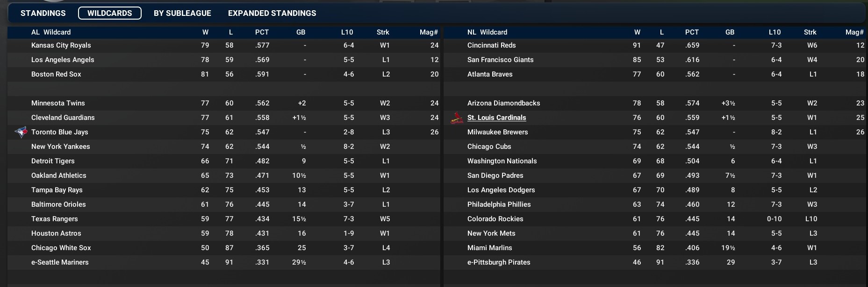The width and height of the screenshot is (868, 287).
Task: Sort NL Wildcard by L10 column
Action: click(775, 32)
